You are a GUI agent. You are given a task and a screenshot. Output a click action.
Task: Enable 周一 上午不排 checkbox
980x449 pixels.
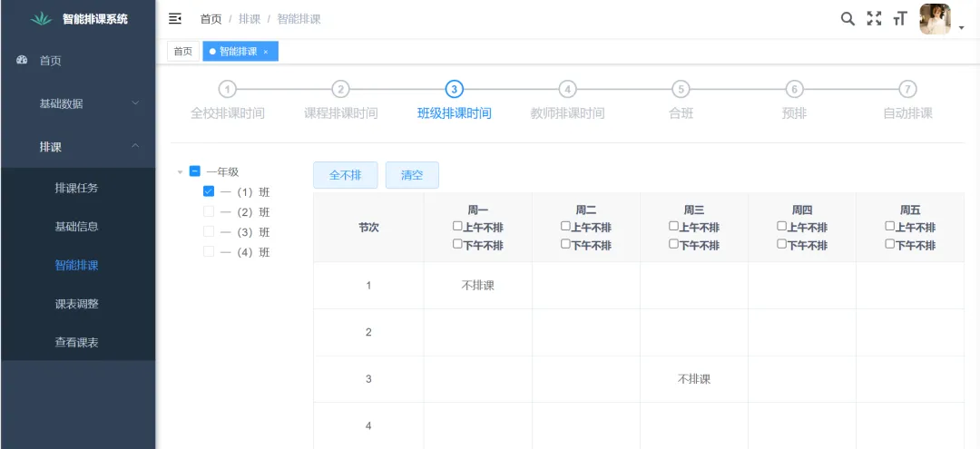(x=458, y=227)
